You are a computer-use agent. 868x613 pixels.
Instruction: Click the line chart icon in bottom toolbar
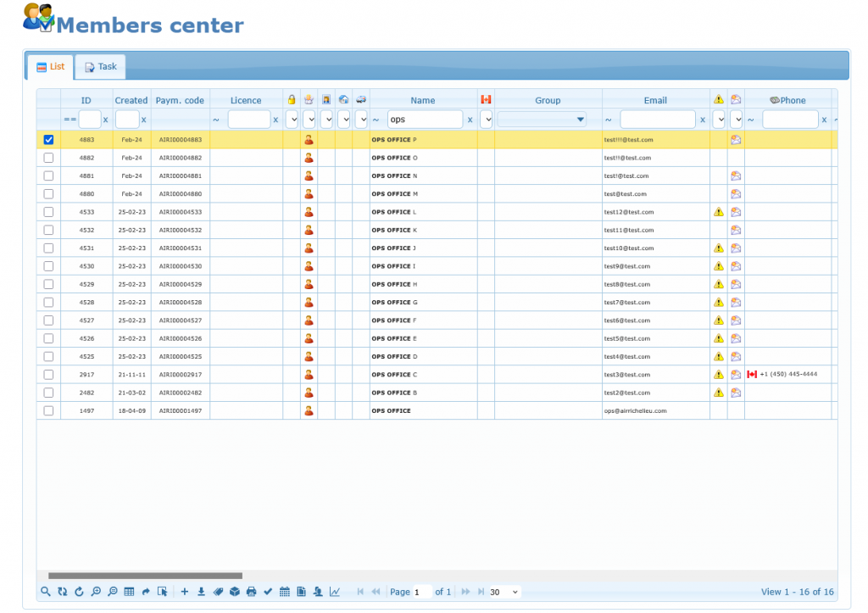tap(335, 592)
